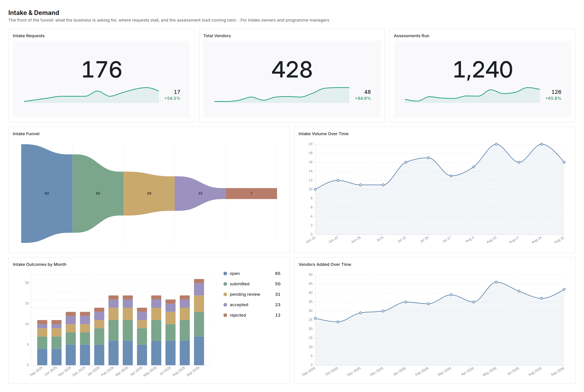Click the +84.6% change indicator
584x392 pixels.
363,98
